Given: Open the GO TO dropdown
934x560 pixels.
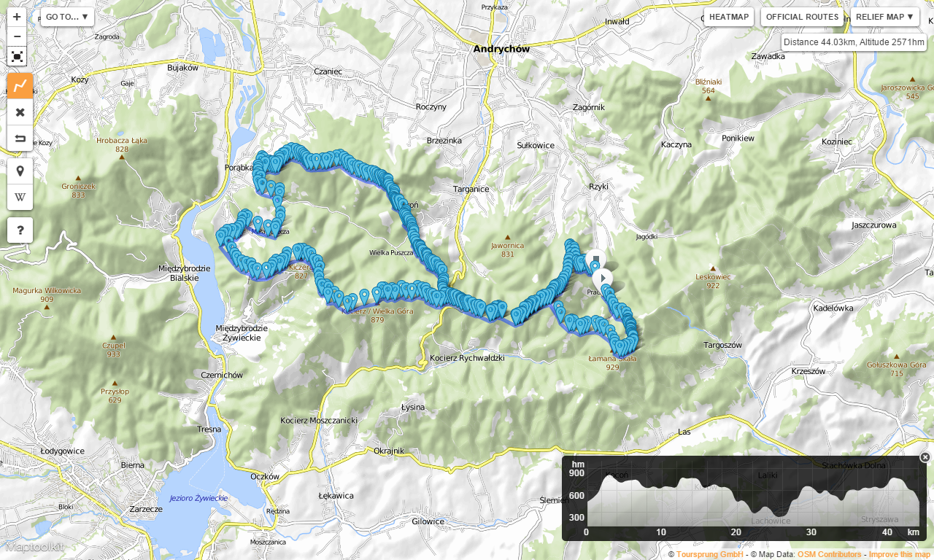Looking at the screenshot, I should click(67, 17).
